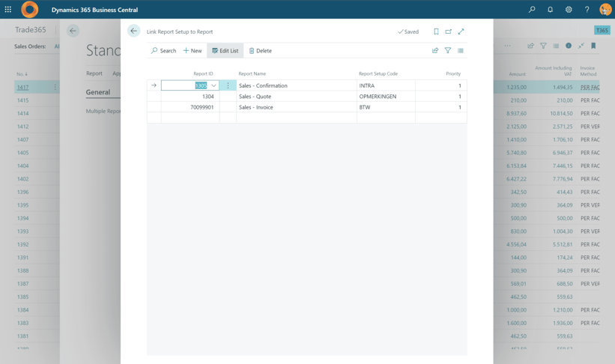The image size is (615, 364).
Task: Select the Report ID 70099901 cell
Action: [190, 107]
